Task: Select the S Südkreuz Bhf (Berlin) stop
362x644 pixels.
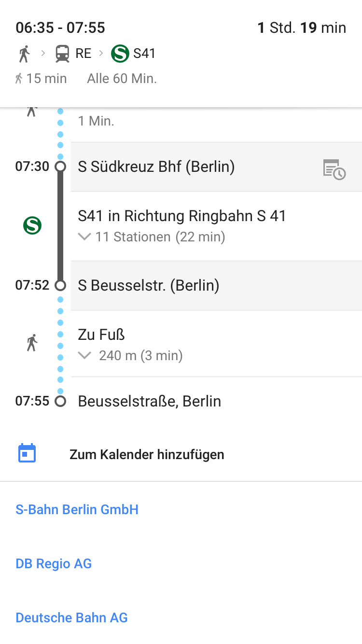Action: click(156, 167)
